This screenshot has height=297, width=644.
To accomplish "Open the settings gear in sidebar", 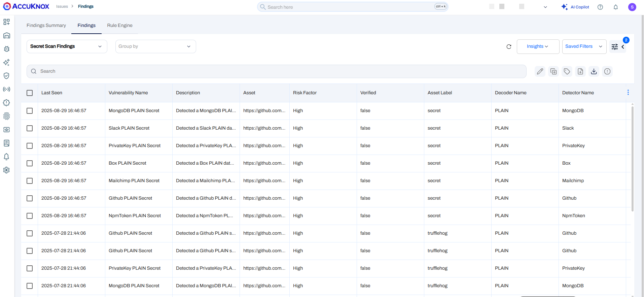I will coord(6,170).
